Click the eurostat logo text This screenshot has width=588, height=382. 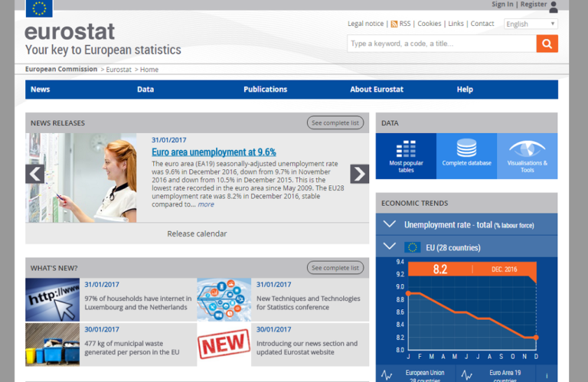point(70,31)
